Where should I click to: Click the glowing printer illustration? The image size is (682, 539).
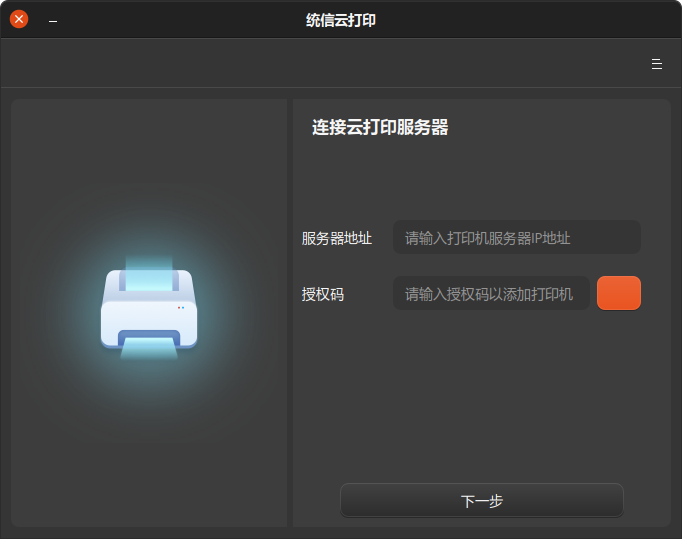click(149, 308)
